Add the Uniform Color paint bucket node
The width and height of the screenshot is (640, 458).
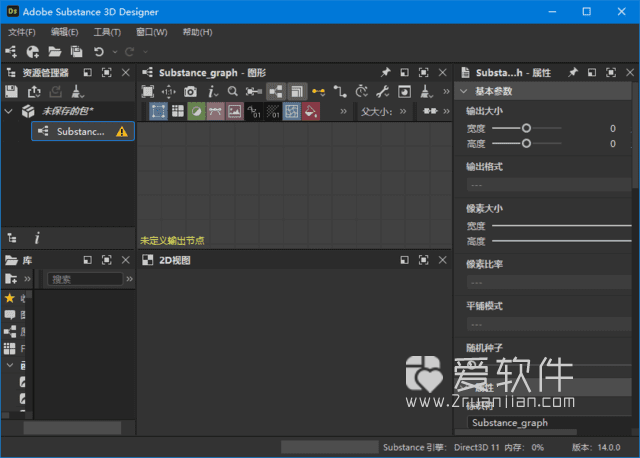click(311, 111)
